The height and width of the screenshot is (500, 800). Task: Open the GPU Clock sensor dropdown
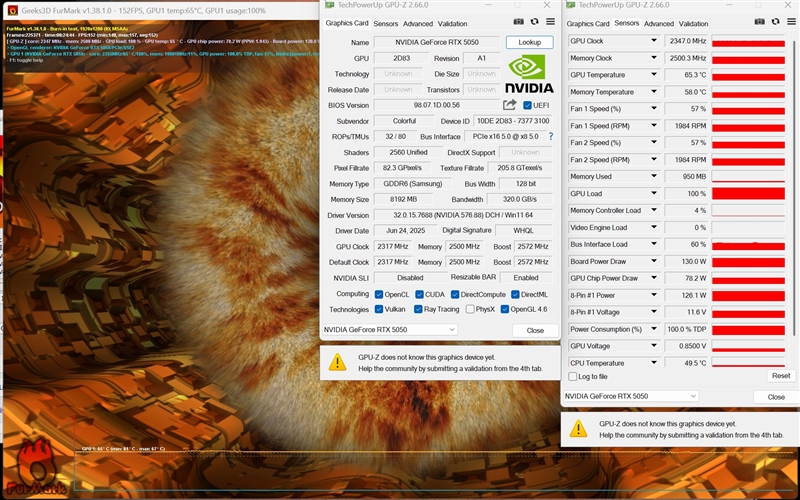click(x=654, y=41)
